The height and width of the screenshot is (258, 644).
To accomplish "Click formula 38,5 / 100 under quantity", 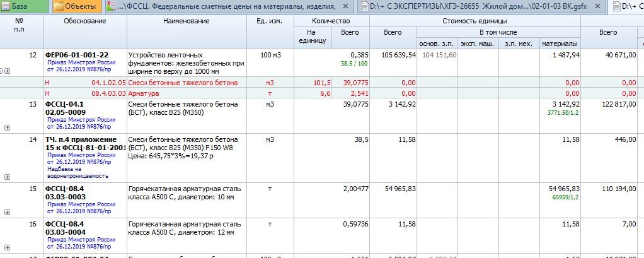I will coord(355,64).
